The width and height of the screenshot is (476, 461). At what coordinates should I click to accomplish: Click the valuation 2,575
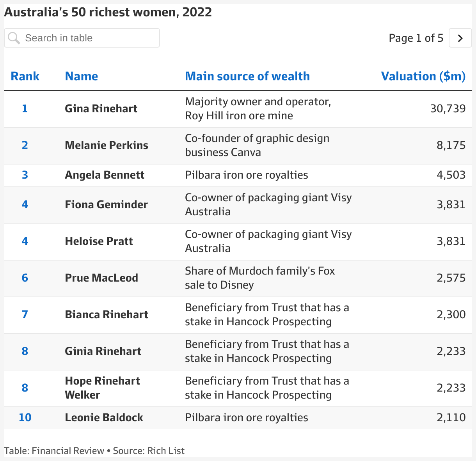[451, 278]
